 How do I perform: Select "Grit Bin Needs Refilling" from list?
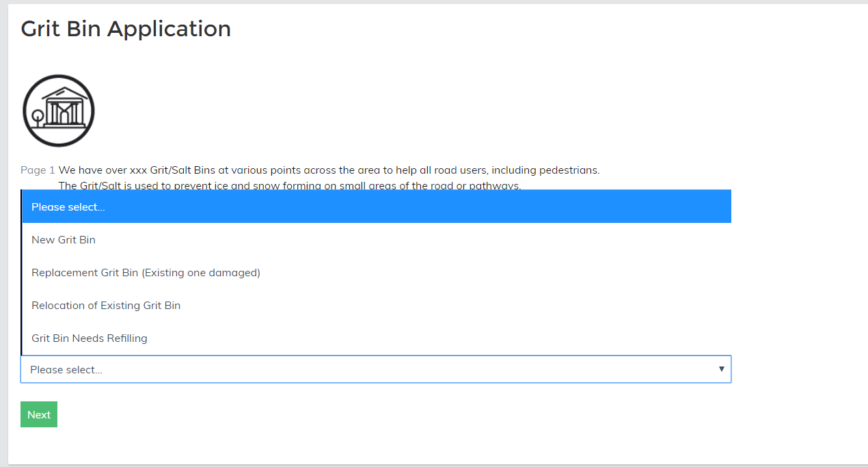(x=90, y=338)
